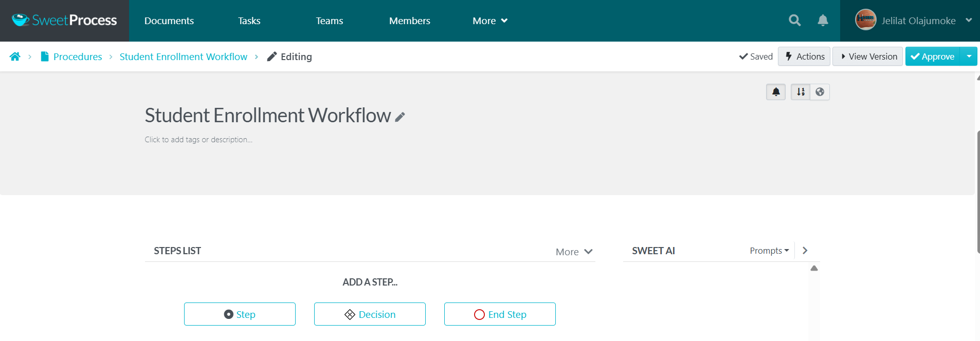Image resolution: width=980 pixels, height=341 pixels.
Task: Open Sweet AI Prompts dropdown
Action: pos(769,251)
